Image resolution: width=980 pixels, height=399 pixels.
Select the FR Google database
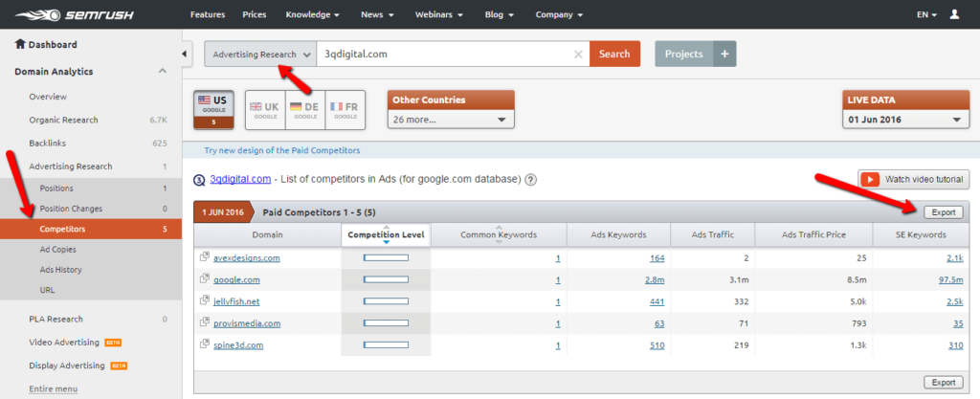tap(345, 109)
